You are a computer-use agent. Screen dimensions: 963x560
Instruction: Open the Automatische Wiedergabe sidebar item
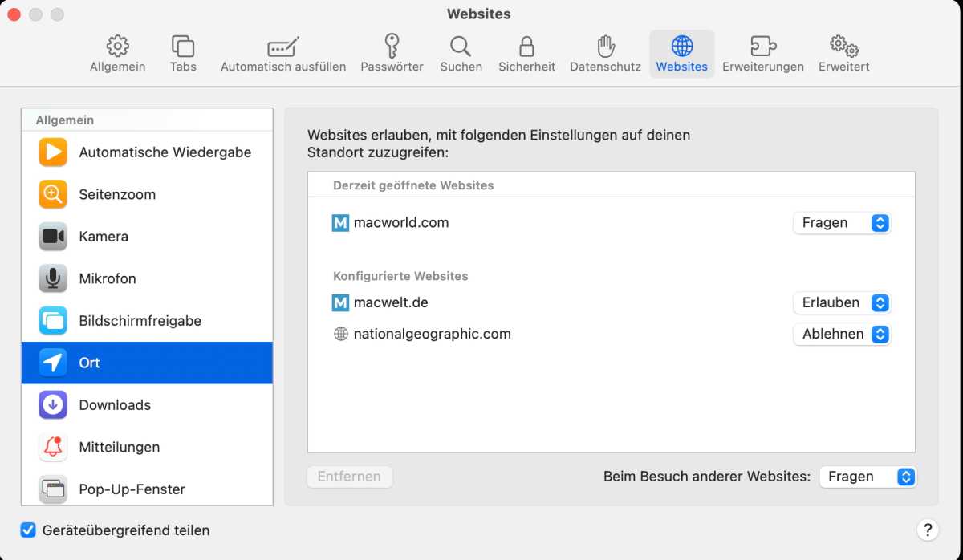click(x=165, y=152)
